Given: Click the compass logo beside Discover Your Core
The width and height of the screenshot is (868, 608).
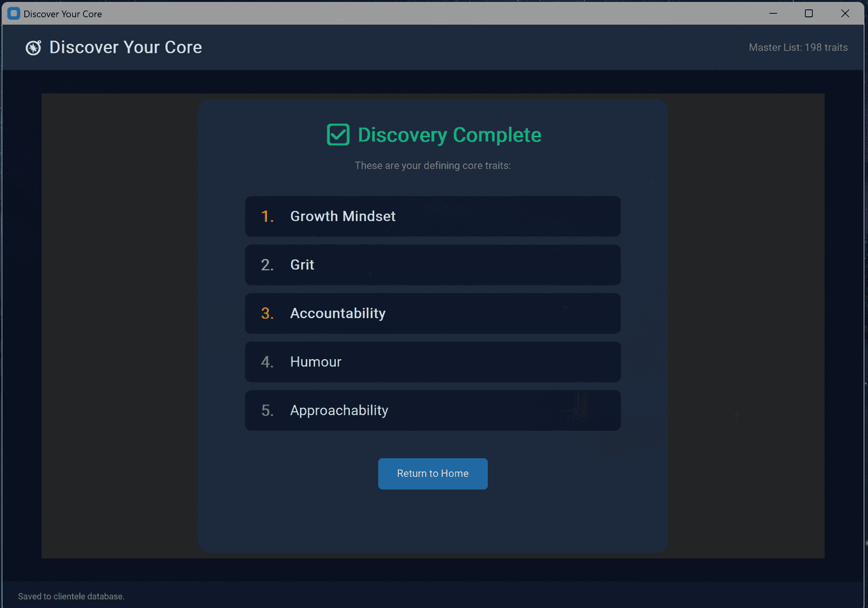Looking at the screenshot, I should pos(33,48).
